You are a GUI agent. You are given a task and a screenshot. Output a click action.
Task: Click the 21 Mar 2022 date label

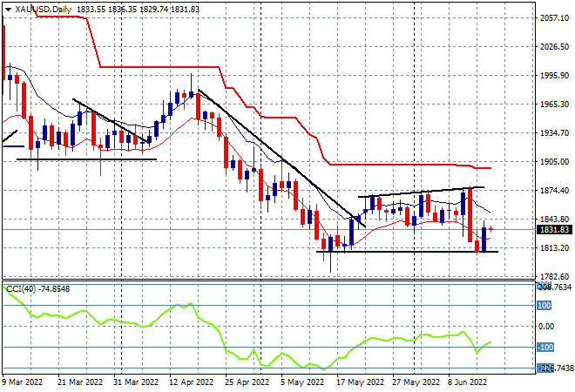[80, 382]
